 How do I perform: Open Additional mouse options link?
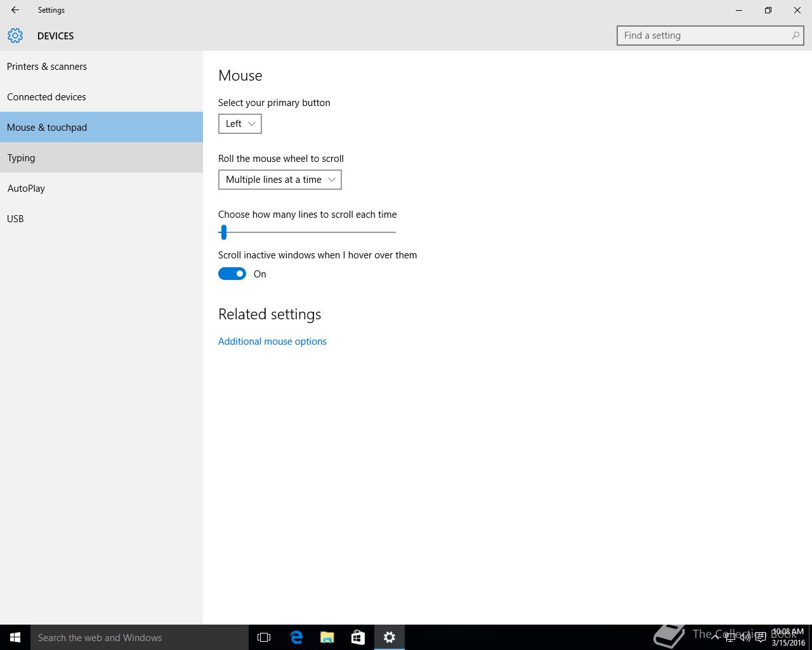click(272, 342)
